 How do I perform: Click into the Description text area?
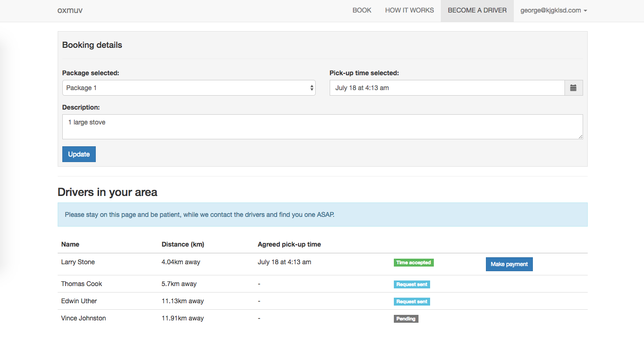(x=322, y=127)
